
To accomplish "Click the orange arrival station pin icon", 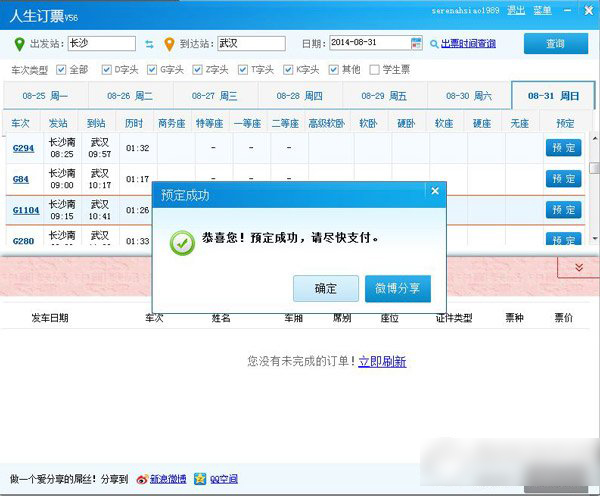I will (169, 44).
